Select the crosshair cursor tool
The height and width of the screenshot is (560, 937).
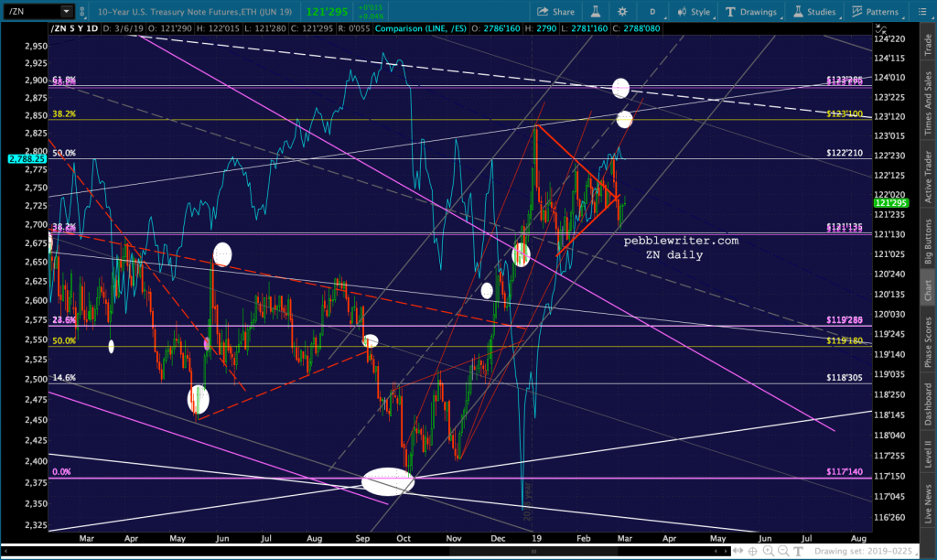[753, 551]
